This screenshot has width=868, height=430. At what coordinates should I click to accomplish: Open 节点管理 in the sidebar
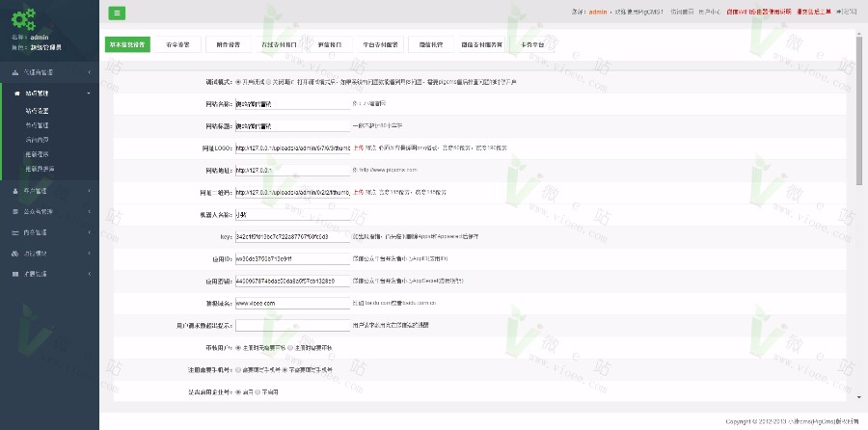tap(37, 125)
